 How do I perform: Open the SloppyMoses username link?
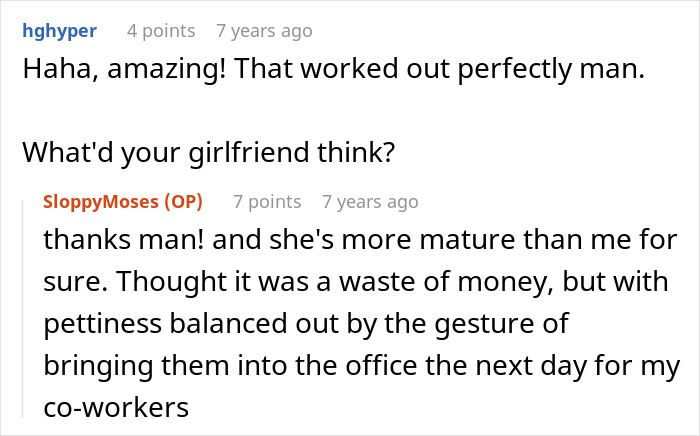click(x=101, y=202)
